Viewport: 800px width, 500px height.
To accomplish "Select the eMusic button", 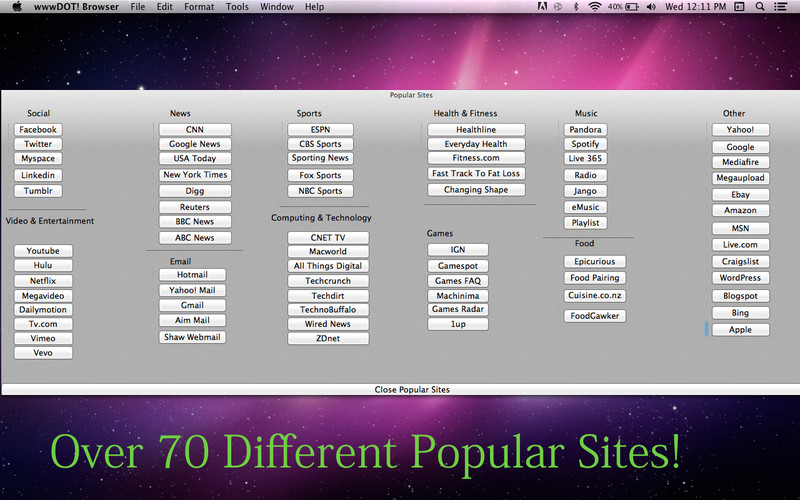I will point(585,207).
